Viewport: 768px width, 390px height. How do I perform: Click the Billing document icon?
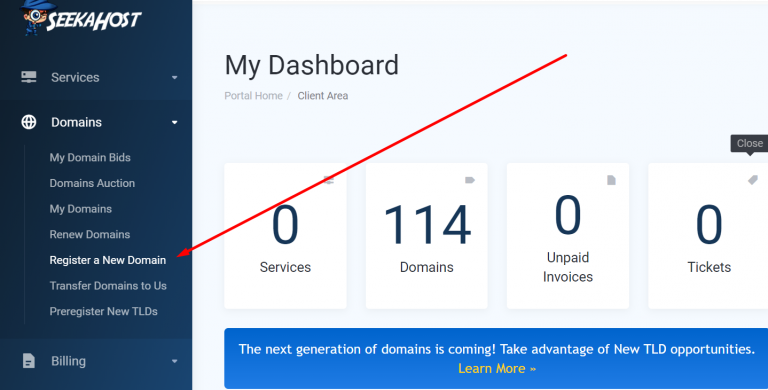tap(29, 361)
